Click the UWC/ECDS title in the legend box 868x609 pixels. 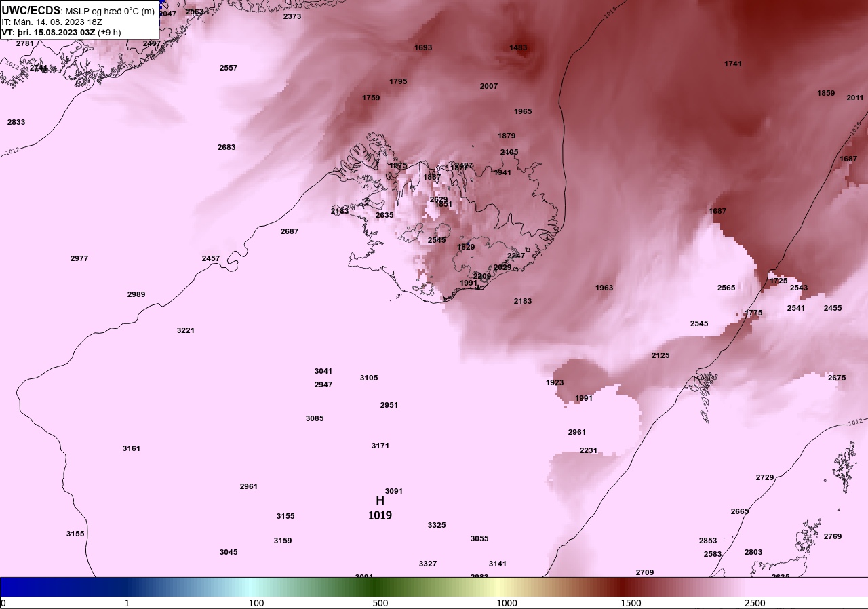click(x=31, y=10)
